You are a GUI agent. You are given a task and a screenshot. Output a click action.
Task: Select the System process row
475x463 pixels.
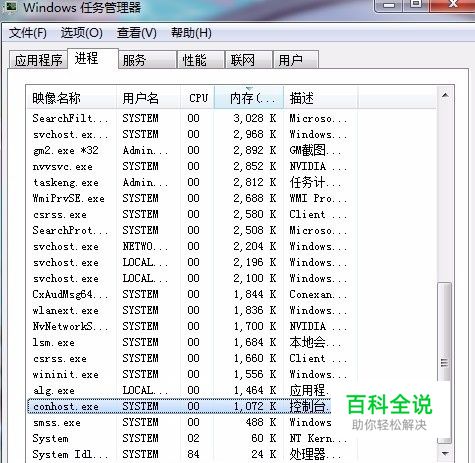point(232,438)
